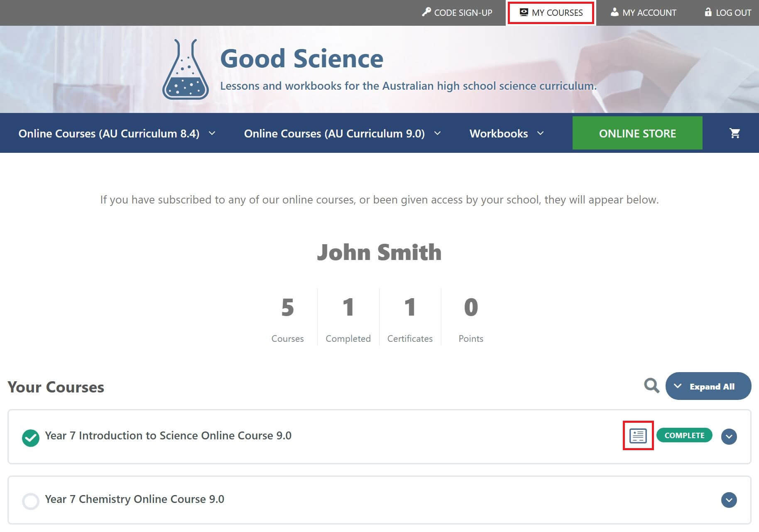Select the key icon for Code Sign-up

426,12
